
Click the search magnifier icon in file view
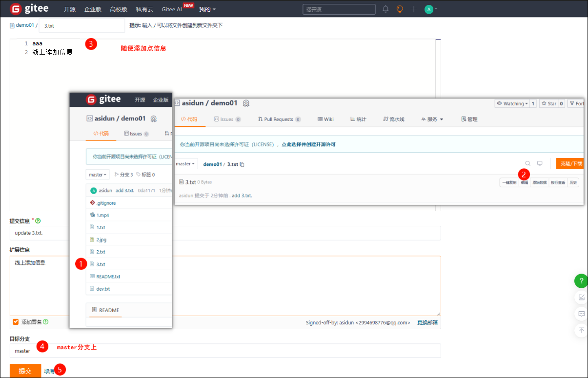tap(527, 163)
